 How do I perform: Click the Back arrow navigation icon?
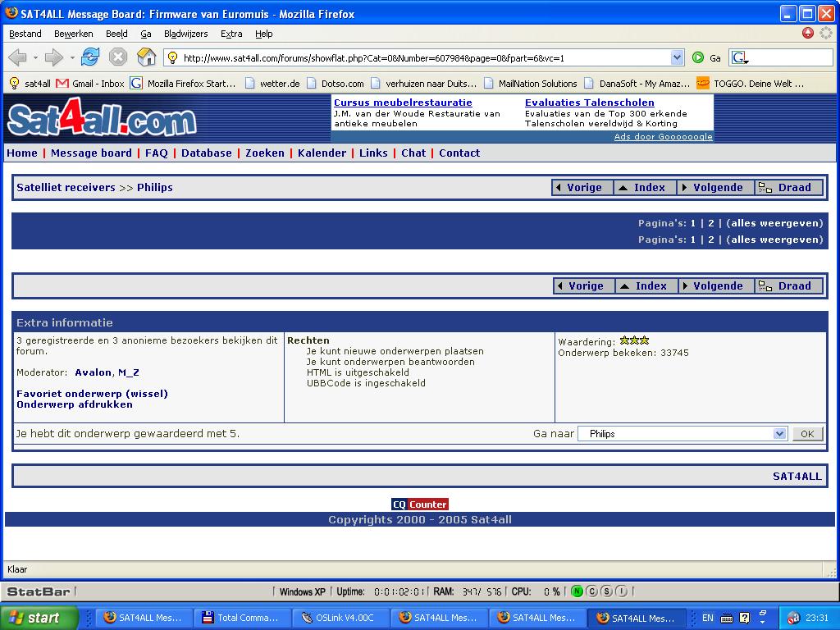17,57
